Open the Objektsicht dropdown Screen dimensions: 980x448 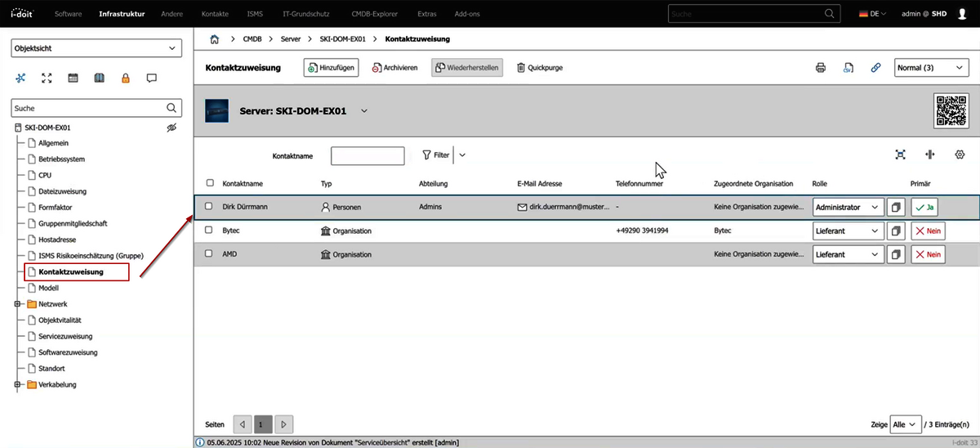[x=96, y=48]
